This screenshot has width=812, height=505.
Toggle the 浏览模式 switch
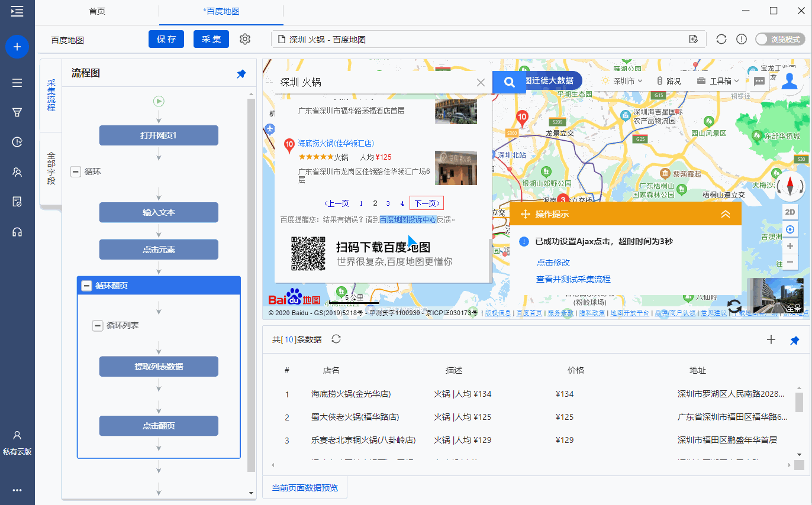coord(779,39)
